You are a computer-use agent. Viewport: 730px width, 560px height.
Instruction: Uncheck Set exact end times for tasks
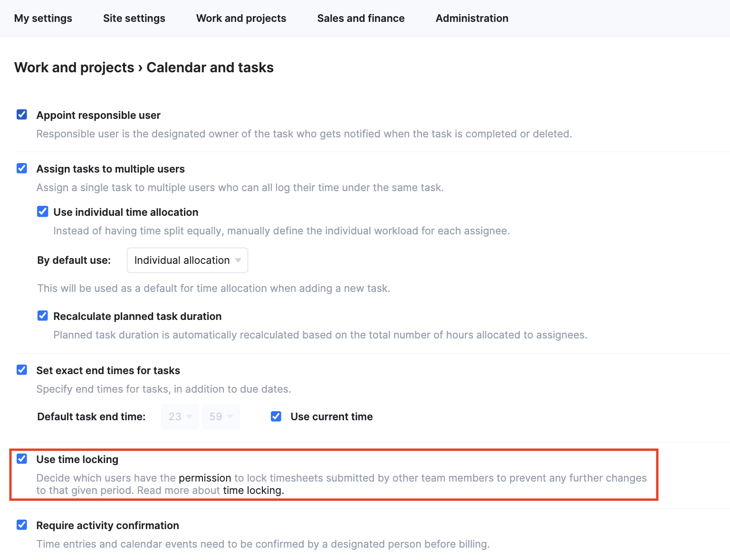[x=22, y=370]
